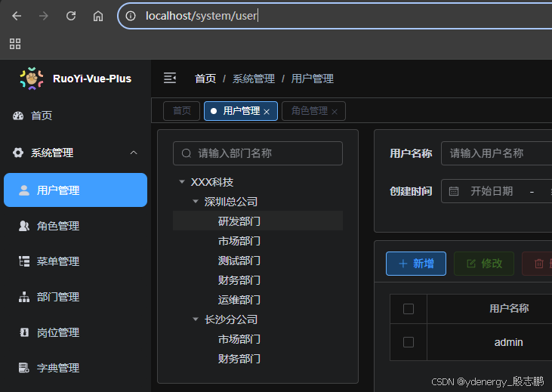Open 菜单管理 in the sidebar
The image size is (552, 392).
76,261
